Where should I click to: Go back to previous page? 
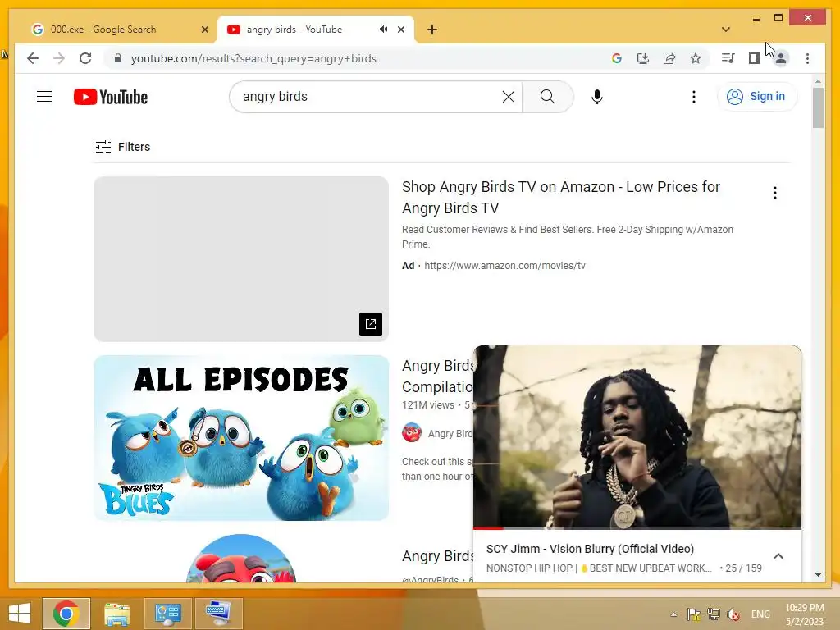(x=33, y=58)
